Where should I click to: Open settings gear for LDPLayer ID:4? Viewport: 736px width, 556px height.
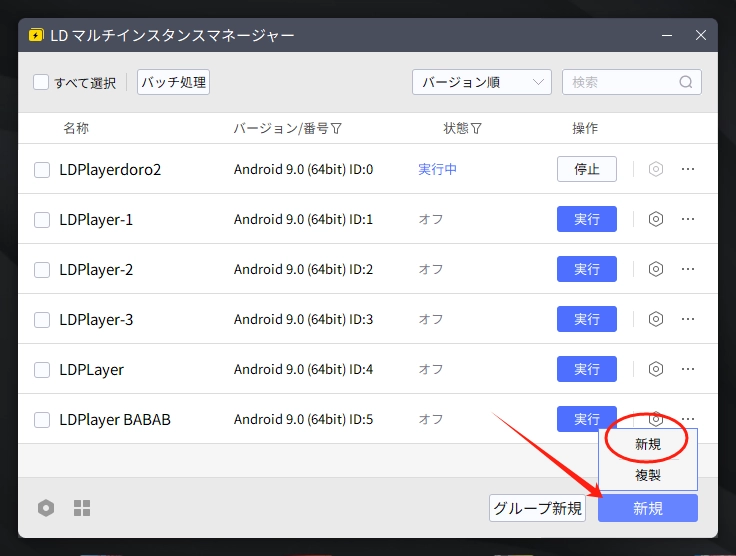click(656, 369)
